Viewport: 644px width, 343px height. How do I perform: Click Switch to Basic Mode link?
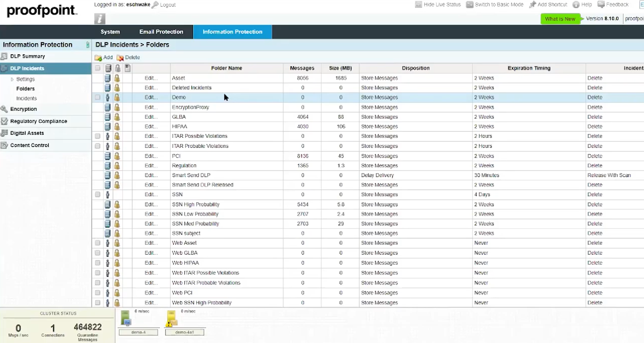[499, 5]
